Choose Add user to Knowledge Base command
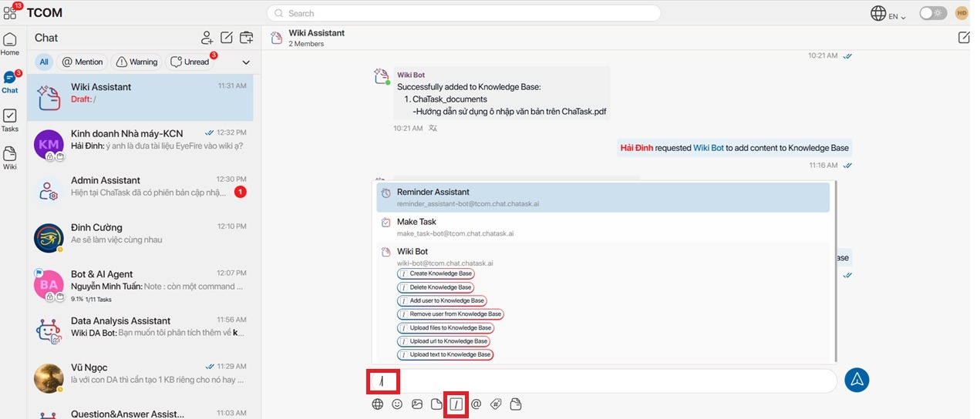The image size is (980, 419). point(442,300)
